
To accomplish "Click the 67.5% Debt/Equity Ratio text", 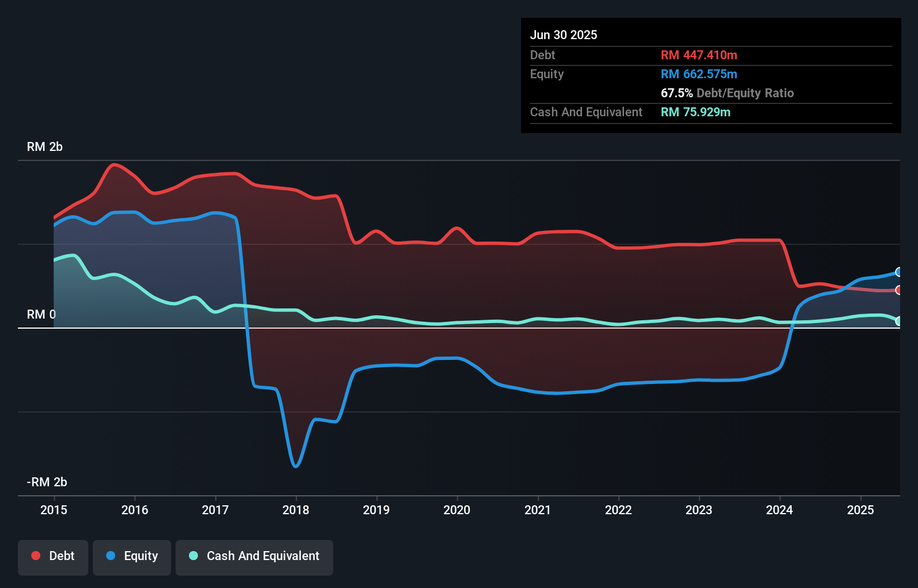I will point(727,93).
